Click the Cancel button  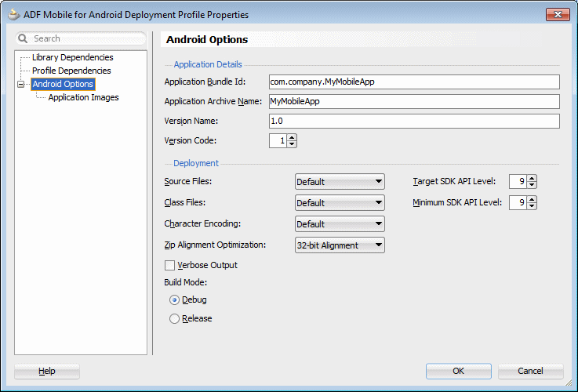[x=530, y=372]
